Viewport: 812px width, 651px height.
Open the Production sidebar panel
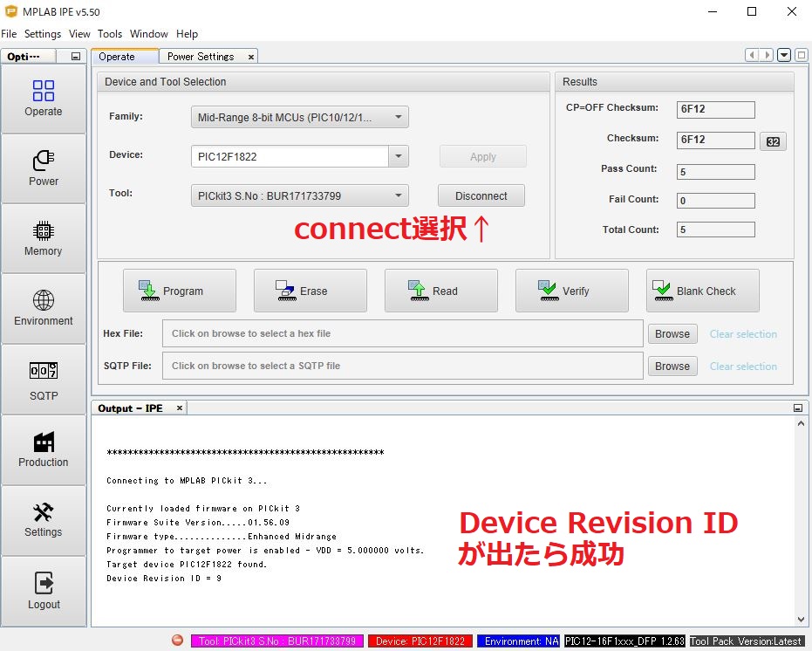[x=44, y=450]
